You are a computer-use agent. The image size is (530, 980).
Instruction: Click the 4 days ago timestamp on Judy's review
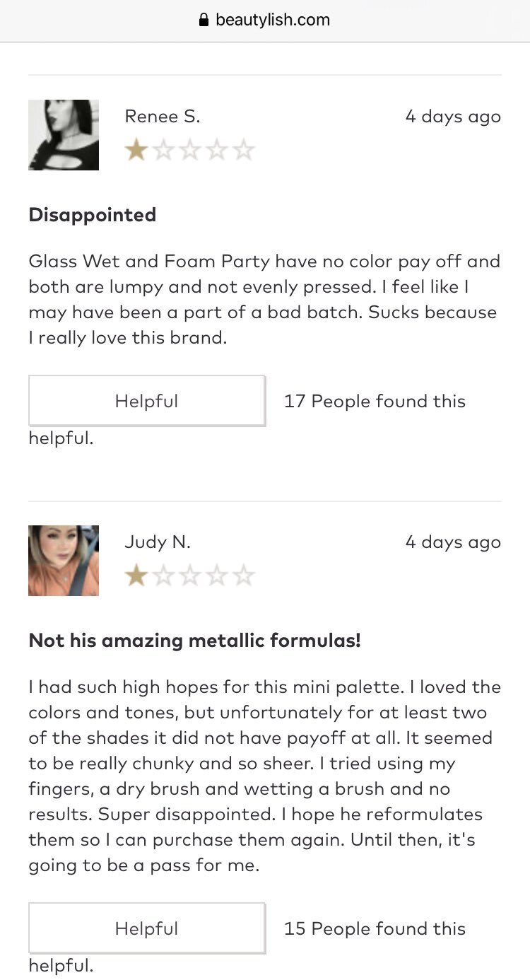click(453, 542)
